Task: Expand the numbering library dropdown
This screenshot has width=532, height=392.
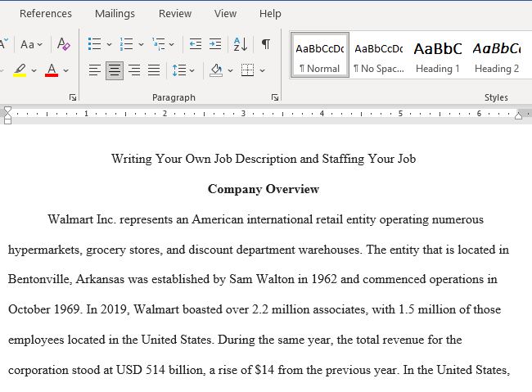Action: coord(141,44)
